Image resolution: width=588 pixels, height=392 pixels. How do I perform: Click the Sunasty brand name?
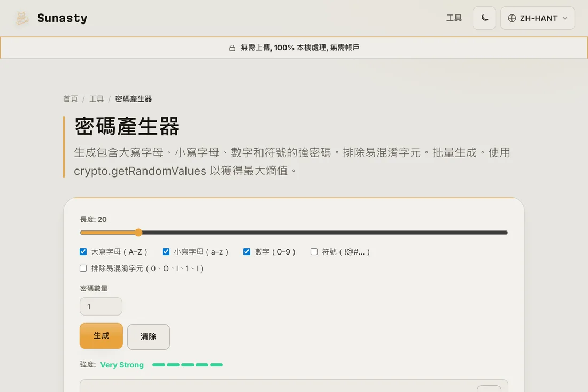point(62,18)
